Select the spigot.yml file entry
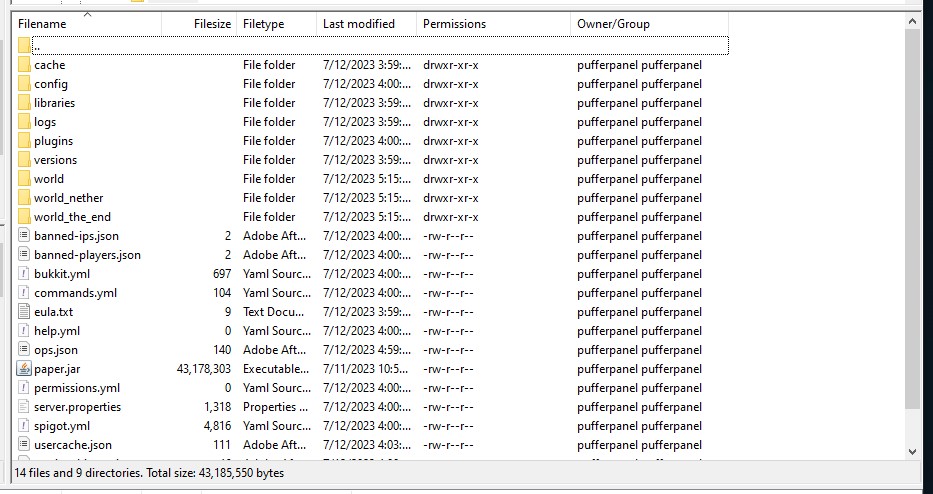Viewport: 933px width, 494px height. [x=61, y=426]
